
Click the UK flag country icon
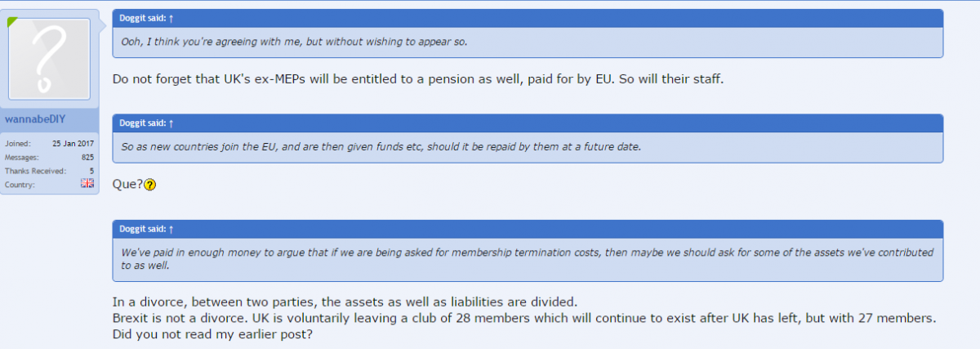tap(87, 184)
